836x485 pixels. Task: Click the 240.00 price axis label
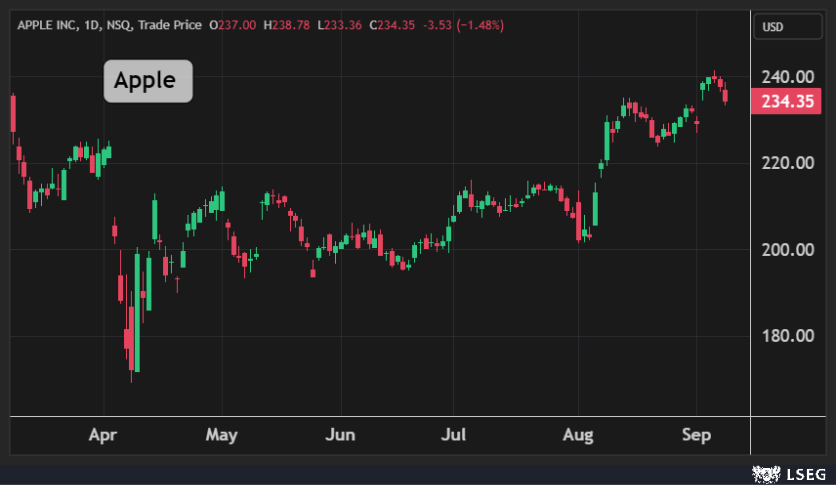786,77
